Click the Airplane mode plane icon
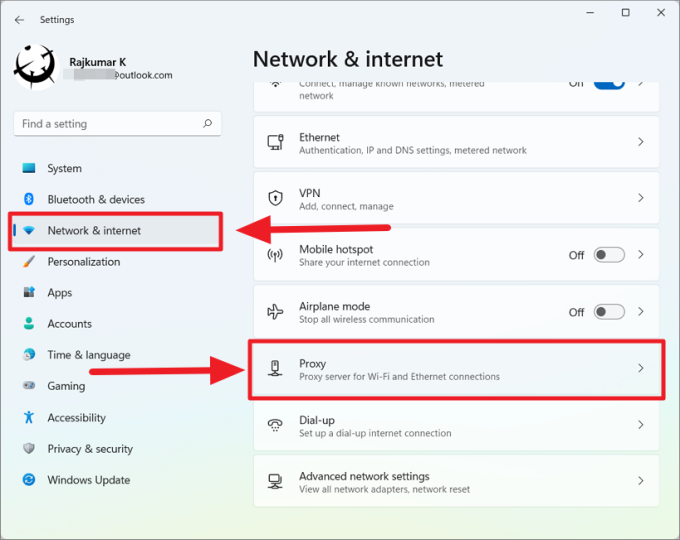The height and width of the screenshot is (540, 680). tap(275, 312)
